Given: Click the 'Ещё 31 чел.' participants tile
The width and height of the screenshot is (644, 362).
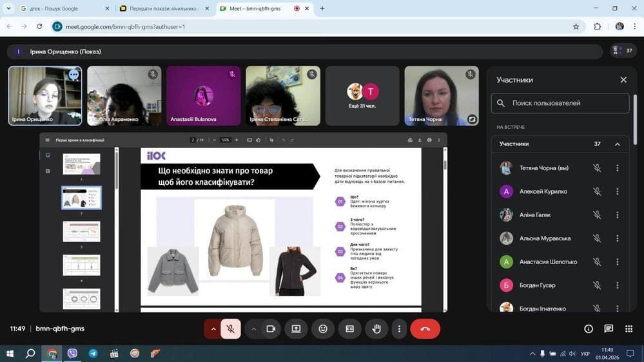Looking at the screenshot, I should [x=362, y=95].
